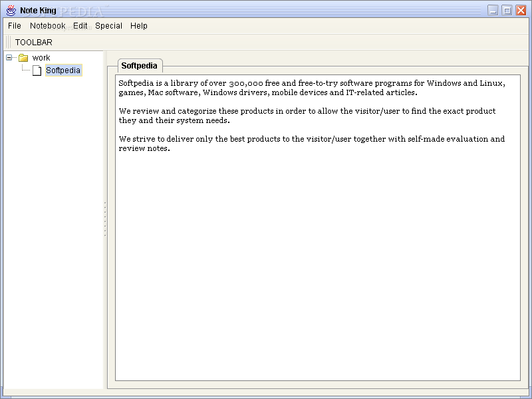This screenshot has height=399, width=532.
Task: Minimize the Note King window
Action: coord(493,10)
